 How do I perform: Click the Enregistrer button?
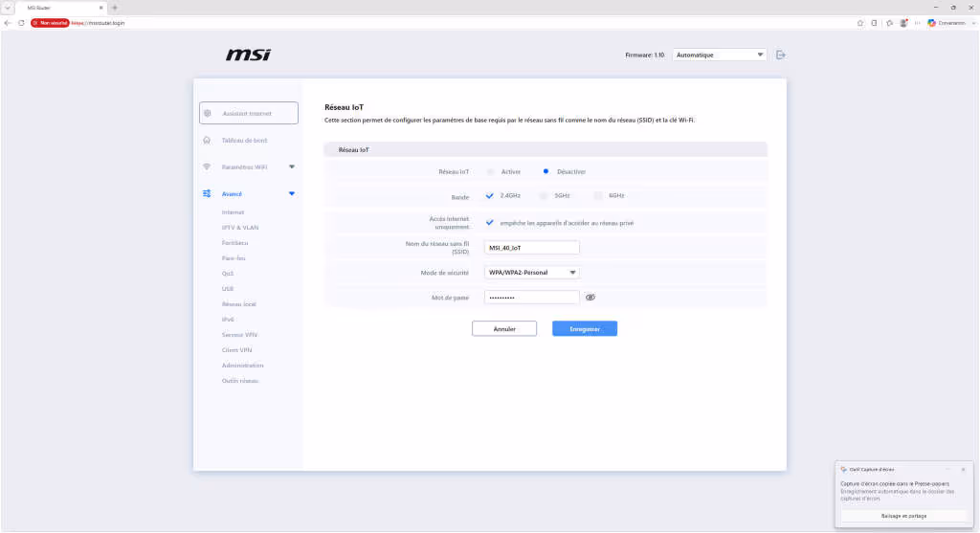coord(585,328)
